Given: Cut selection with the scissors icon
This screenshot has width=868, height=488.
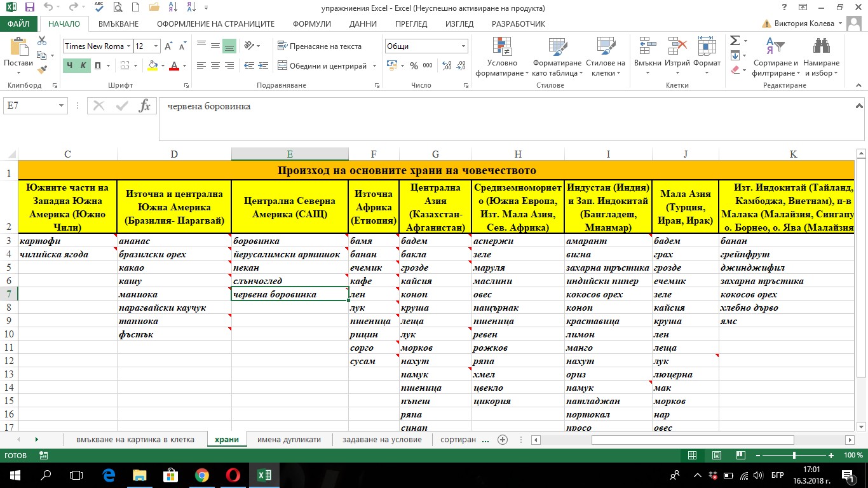Looking at the screenshot, I should (x=43, y=41).
